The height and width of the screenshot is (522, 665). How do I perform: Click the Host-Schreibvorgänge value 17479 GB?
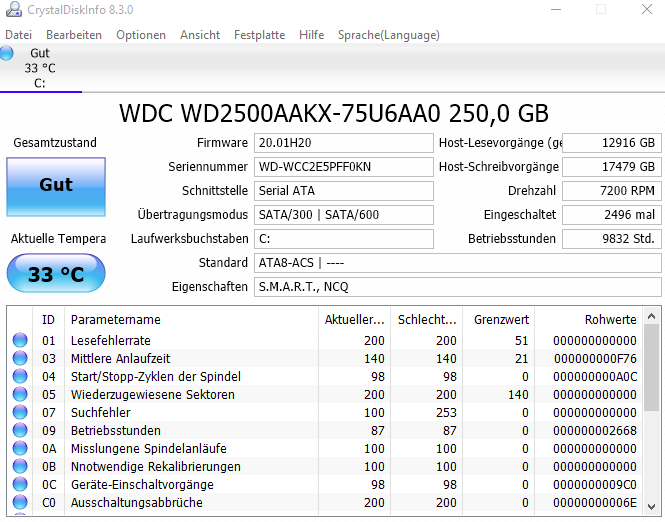tap(612, 167)
